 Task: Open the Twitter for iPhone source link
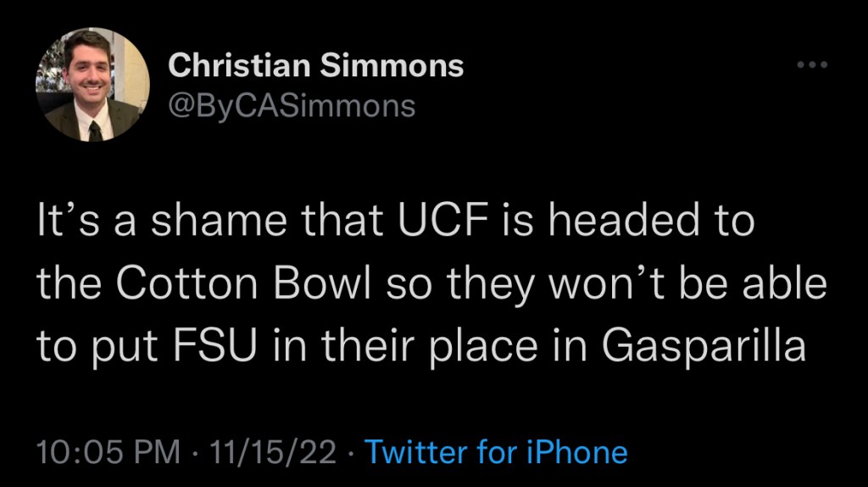496,452
